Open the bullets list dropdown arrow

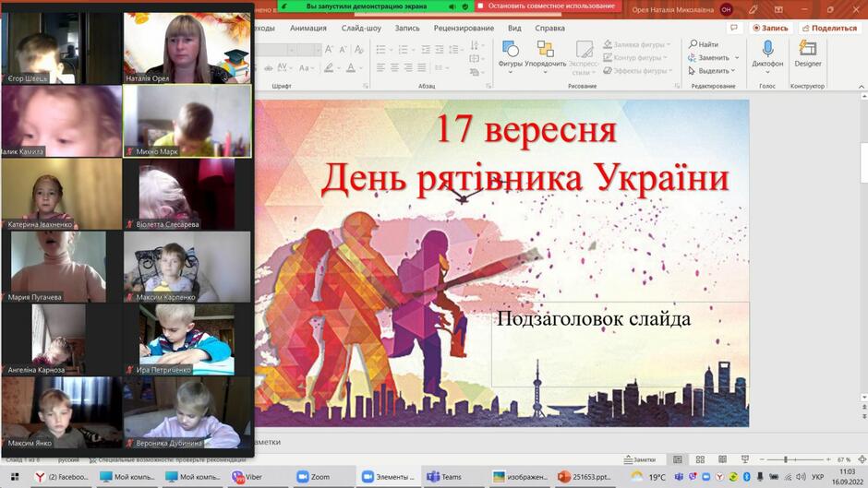[391, 50]
